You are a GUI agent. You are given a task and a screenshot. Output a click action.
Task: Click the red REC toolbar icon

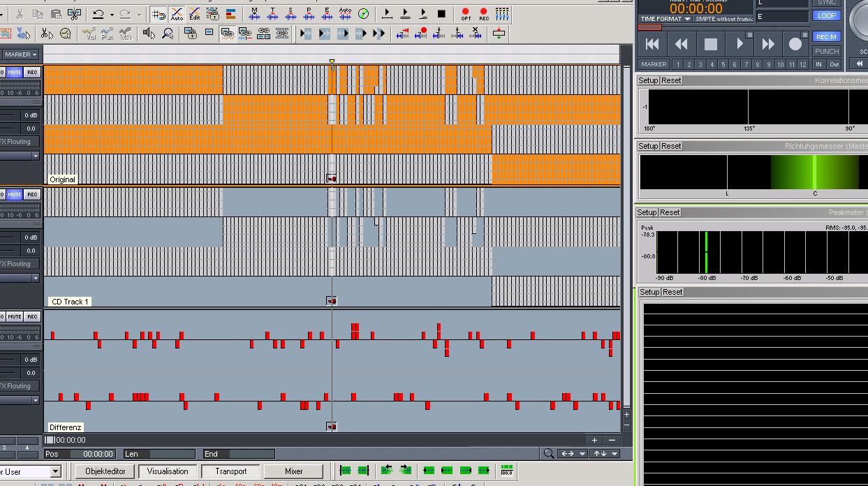click(484, 14)
